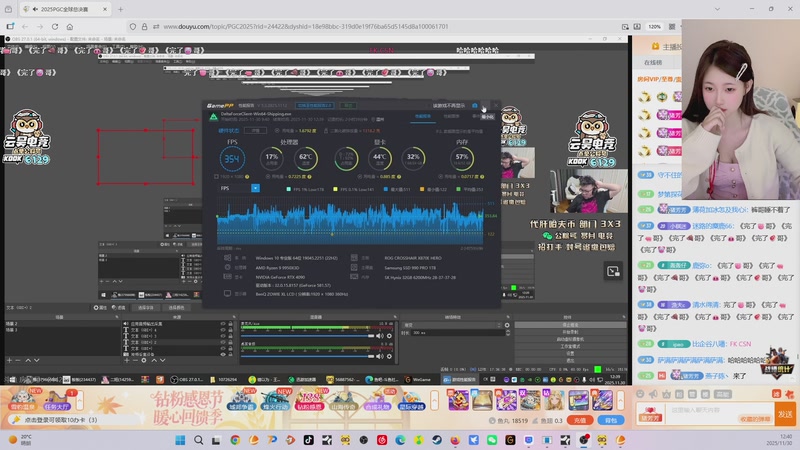800x450 pixels.
Task: Click first OBS mixer channel volume slider
Action: tap(308, 336)
